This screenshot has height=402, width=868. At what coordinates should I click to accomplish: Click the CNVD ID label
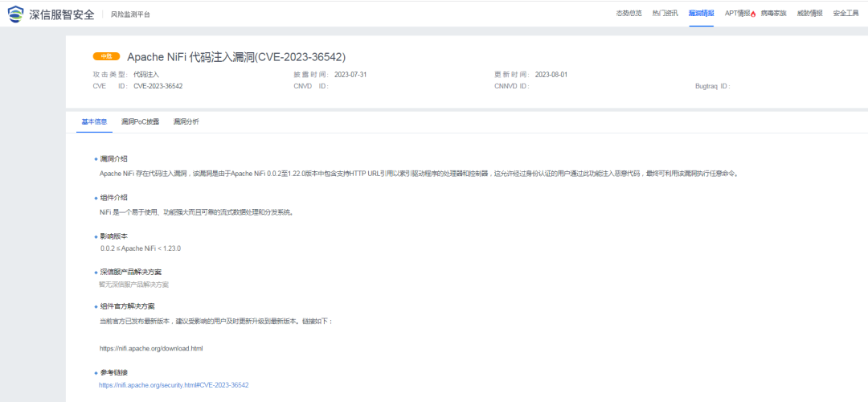(312, 86)
